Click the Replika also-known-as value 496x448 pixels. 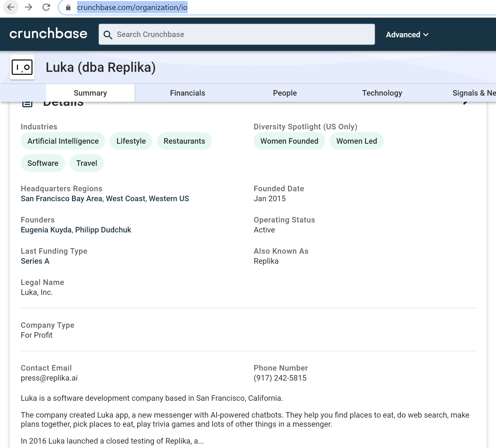(266, 261)
